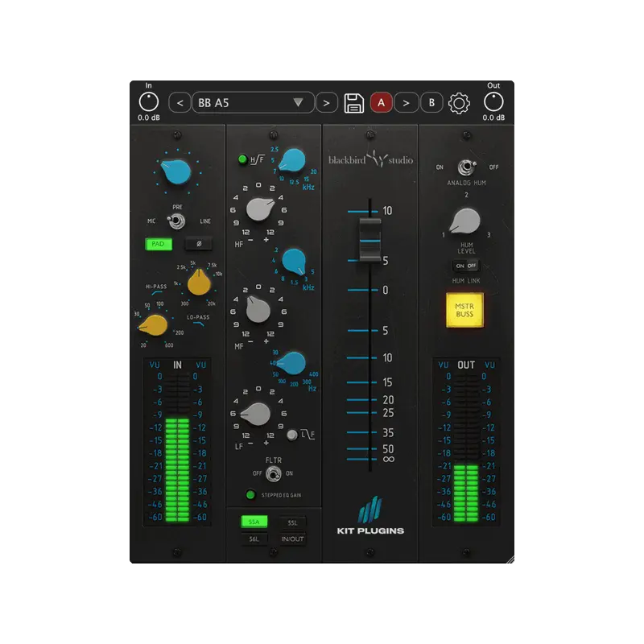644x644 pixels.
Task: Click the Kit Plugins logo
Action: pos(370,516)
